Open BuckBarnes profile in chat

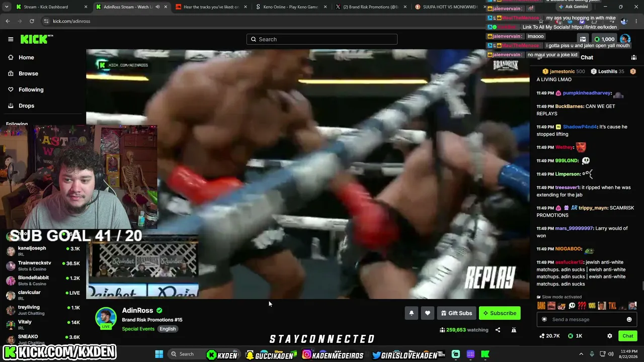click(x=569, y=107)
